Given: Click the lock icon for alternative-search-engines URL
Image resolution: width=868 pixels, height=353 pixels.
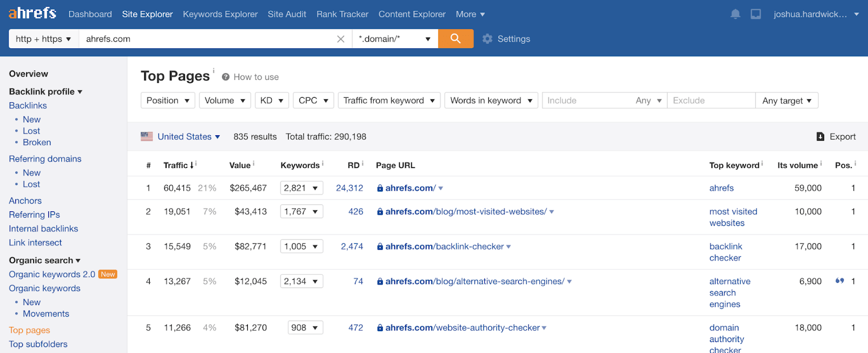Looking at the screenshot, I should point(380,281).
